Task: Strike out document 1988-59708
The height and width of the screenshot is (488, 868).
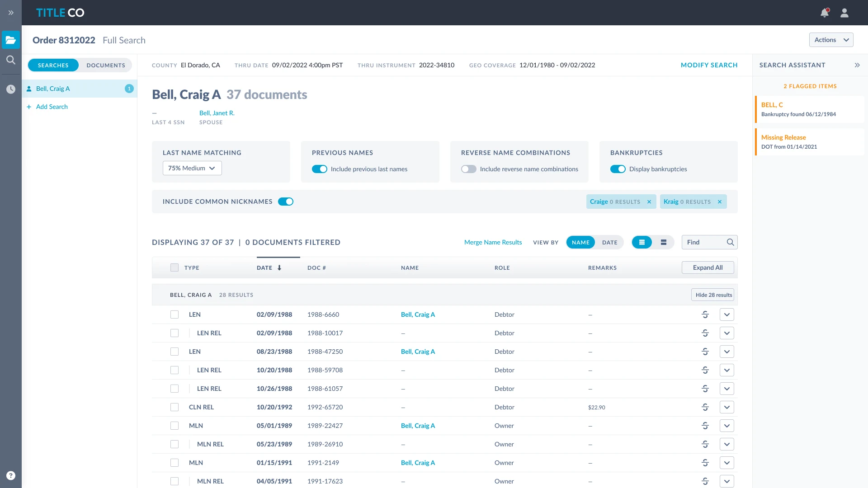Action: [x=705, y=370]
